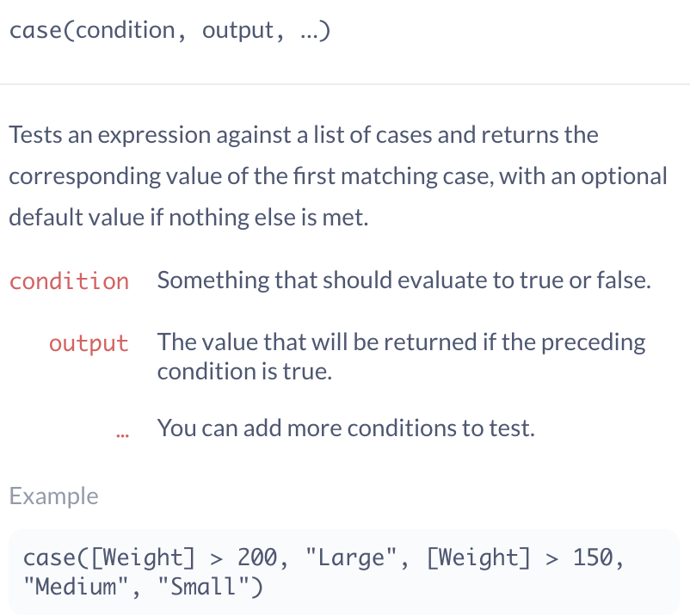
Task: Click the red output argument label
Action: [89, 343]
